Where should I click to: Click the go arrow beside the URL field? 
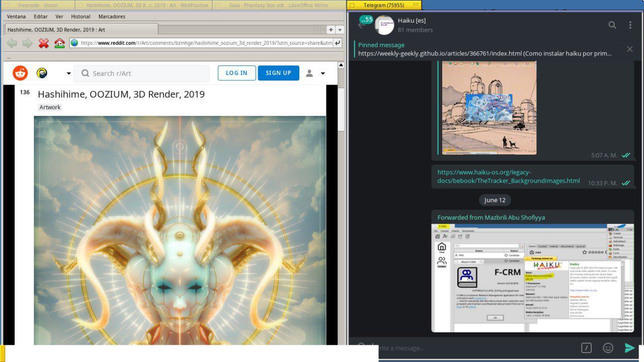338,43
